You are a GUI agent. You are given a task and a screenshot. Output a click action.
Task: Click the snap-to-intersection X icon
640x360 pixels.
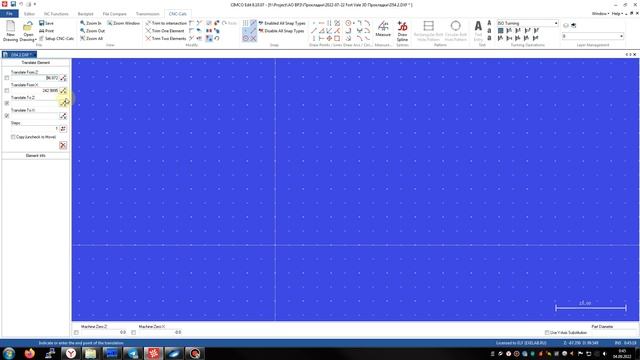pyautogui.click(x=253, y=38)
